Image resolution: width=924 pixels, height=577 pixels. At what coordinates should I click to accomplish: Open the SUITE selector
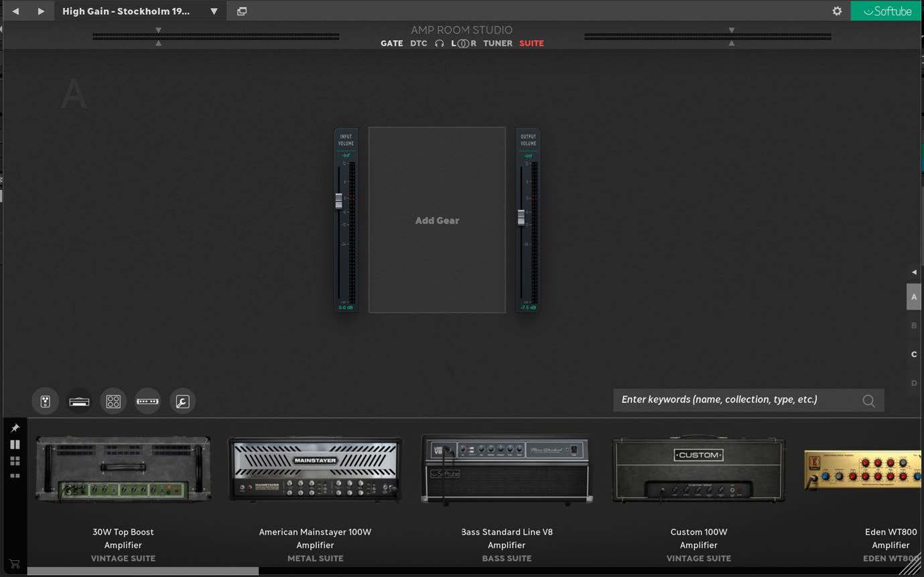(531, 44)
